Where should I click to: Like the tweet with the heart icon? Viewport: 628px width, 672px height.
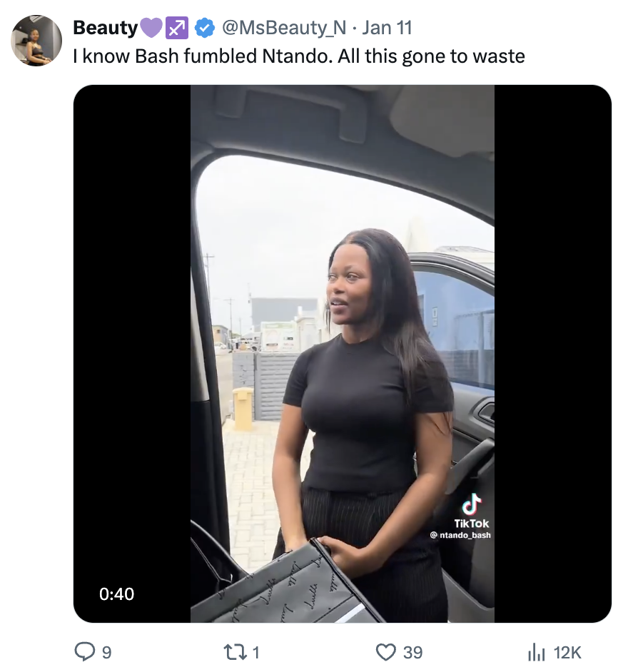click(x=386, y=651)
